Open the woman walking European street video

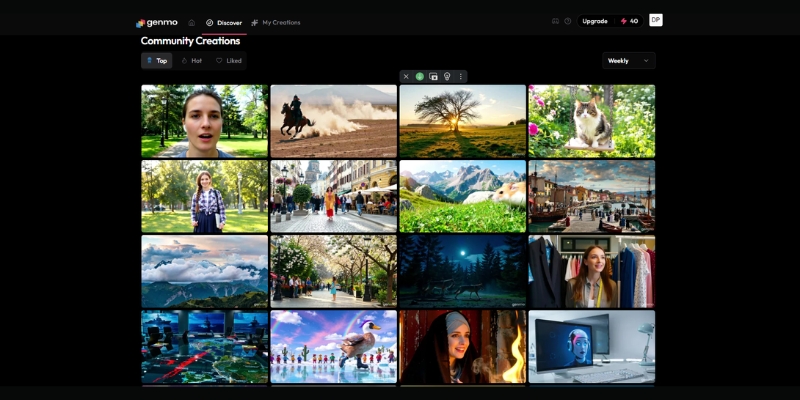tap(334, 196)
